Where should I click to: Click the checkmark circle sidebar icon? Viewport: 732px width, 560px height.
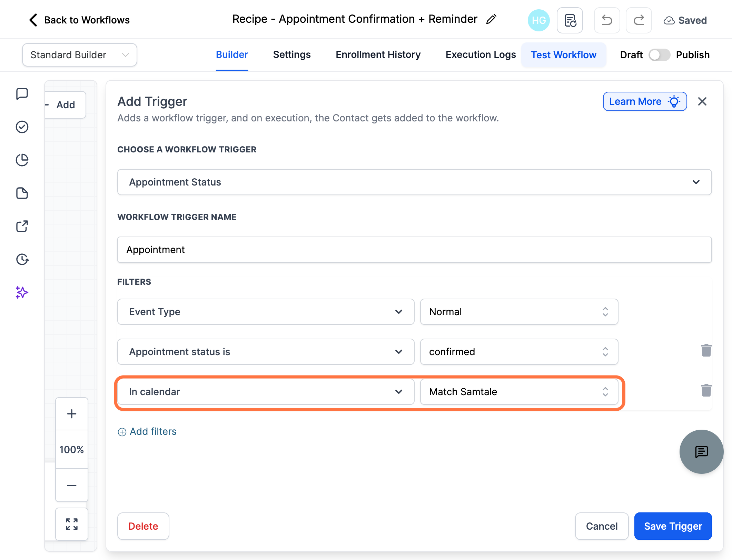pos(22,127)
